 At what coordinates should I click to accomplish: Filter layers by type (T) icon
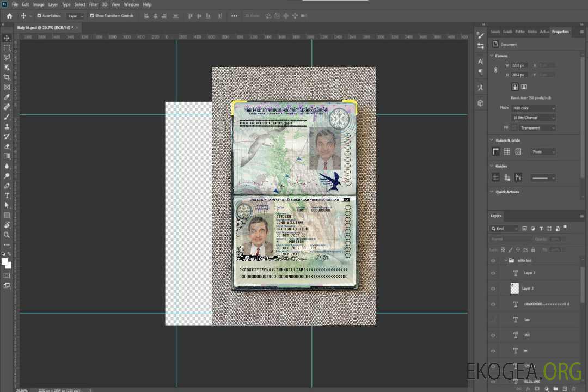(541, 229)
